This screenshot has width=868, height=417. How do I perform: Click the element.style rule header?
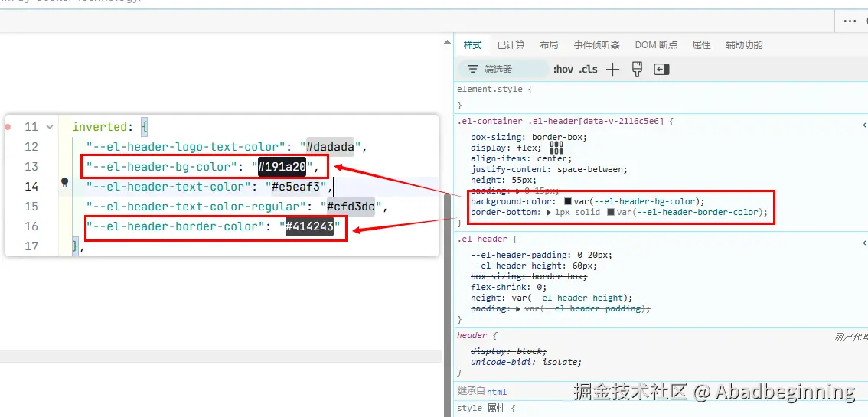click(489, 89)
